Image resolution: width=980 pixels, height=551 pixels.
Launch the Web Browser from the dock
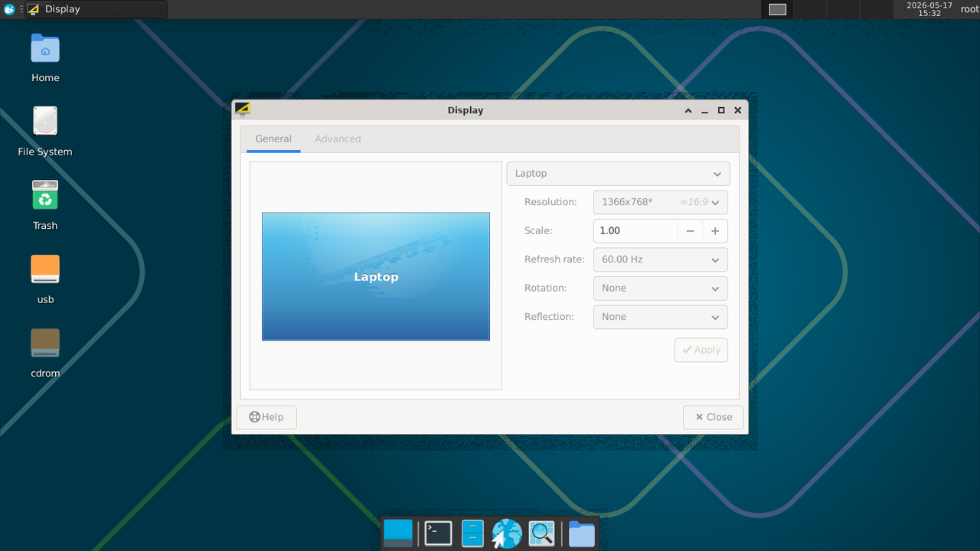(x=507, y=533)
